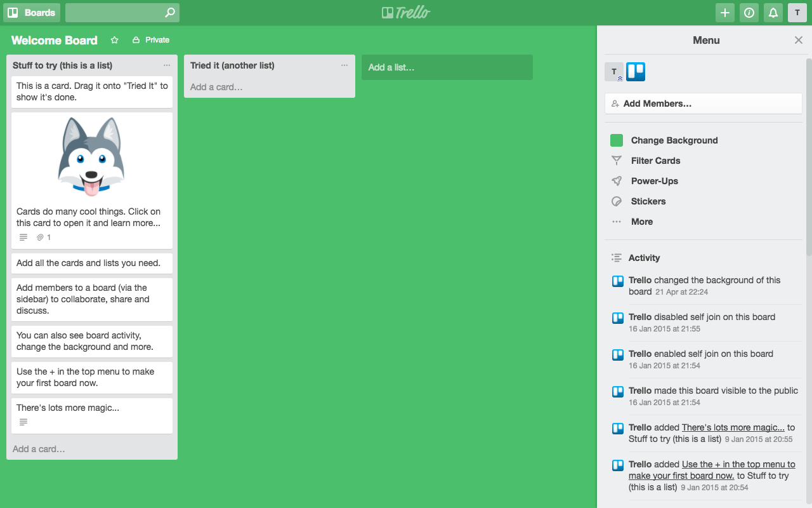Image resolution: width=812 pixels, height=508 pixels.
Task: Change Private visibility setting
Action: point(151,40)
